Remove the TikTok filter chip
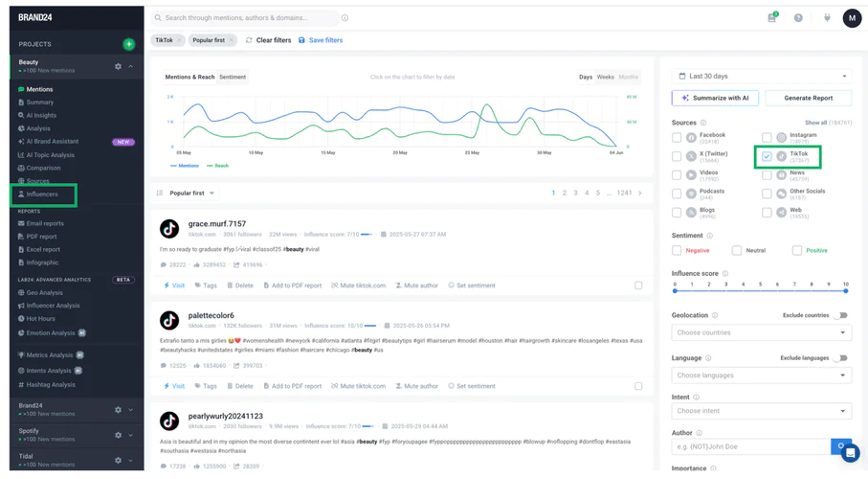Viewport: 868px width, 479px height. click(x=179, y=40)
